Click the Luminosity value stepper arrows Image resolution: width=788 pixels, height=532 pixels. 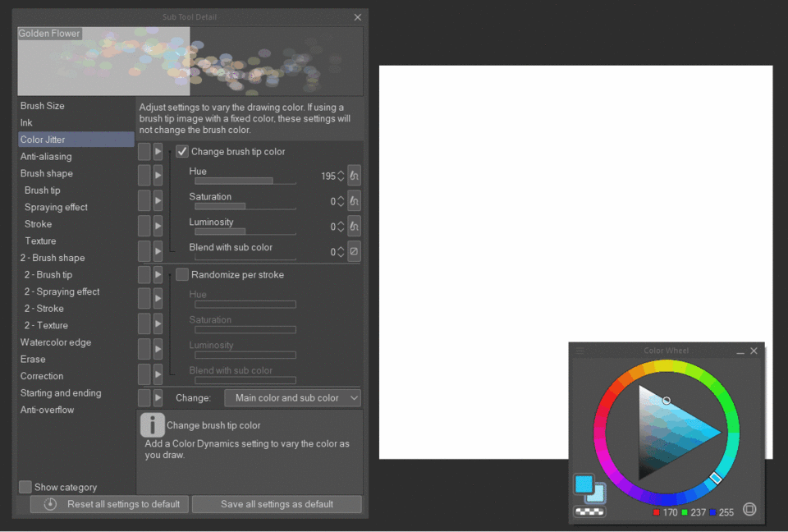click(341, 227)
